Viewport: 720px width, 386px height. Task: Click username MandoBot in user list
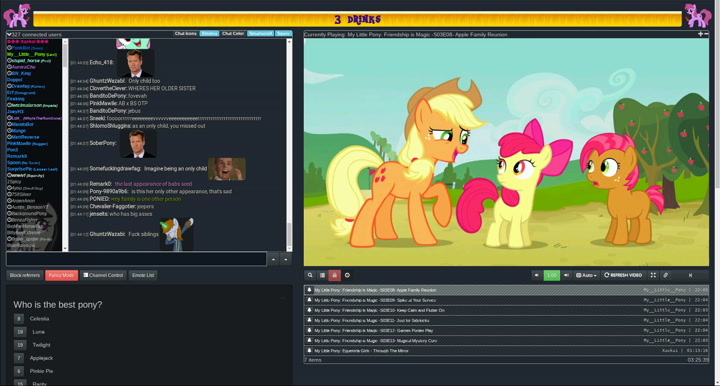click(23, 124)
